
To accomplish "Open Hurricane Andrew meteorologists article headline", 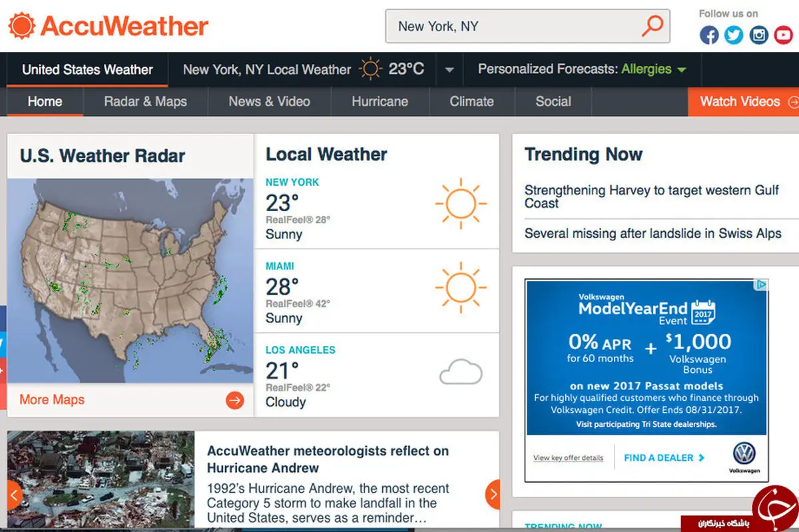I will (328, 459).
